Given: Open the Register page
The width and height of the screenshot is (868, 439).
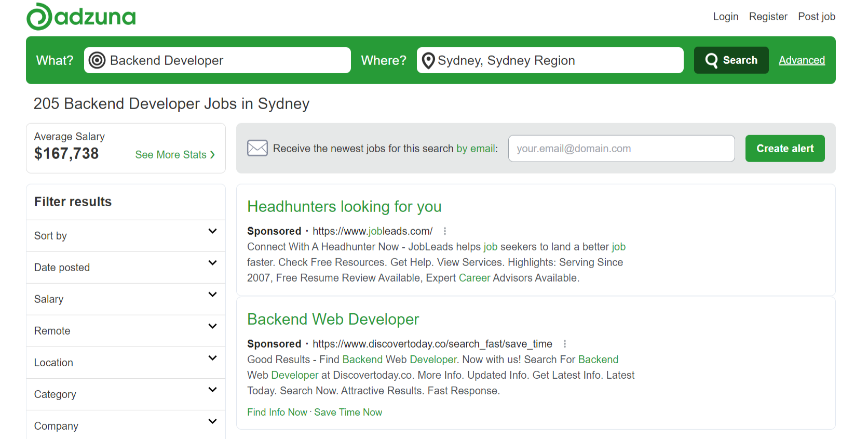Looking at the screenshot, I should pos(768,17).
